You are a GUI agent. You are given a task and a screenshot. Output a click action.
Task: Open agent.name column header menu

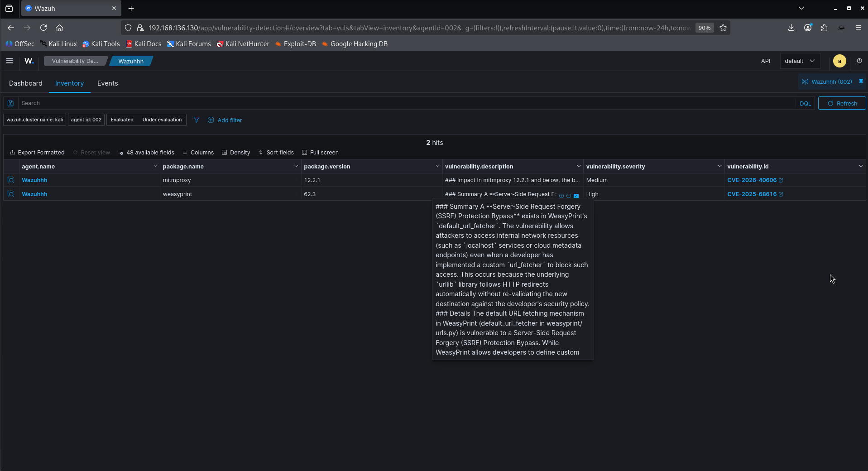pyautogui.click(x=155, y=166)
